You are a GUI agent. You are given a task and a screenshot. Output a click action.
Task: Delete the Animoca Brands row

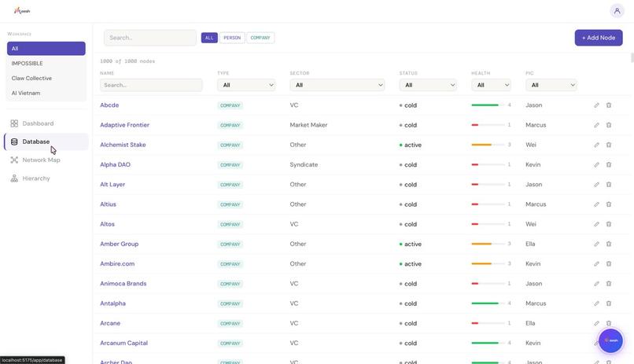pos(609,283)
